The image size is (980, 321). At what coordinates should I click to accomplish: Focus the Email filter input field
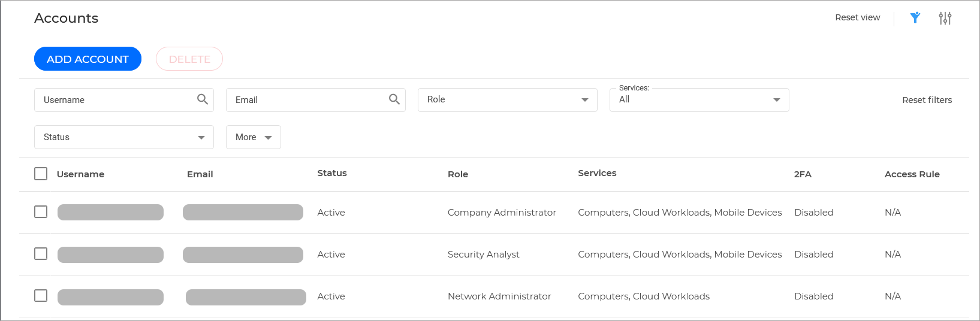coord(306,100)
